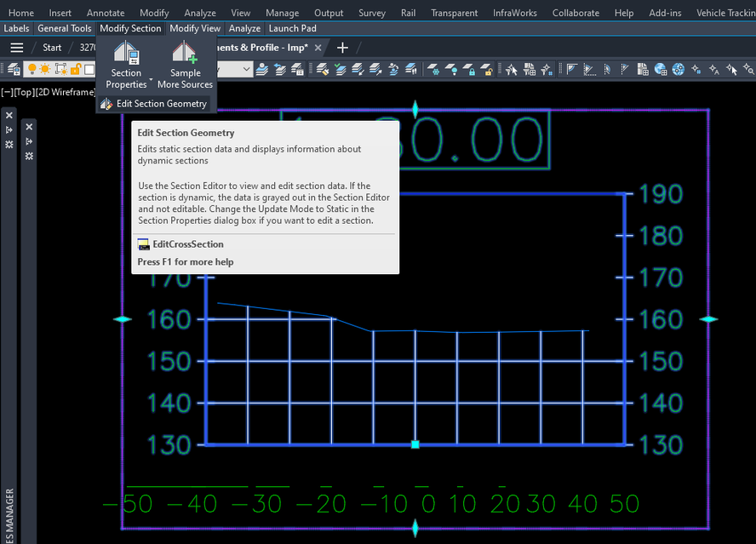This screenshot has width=756, height=544.
Task: Open the [2D Wireframe] visual style menu
Action: (x=65, y=92)
